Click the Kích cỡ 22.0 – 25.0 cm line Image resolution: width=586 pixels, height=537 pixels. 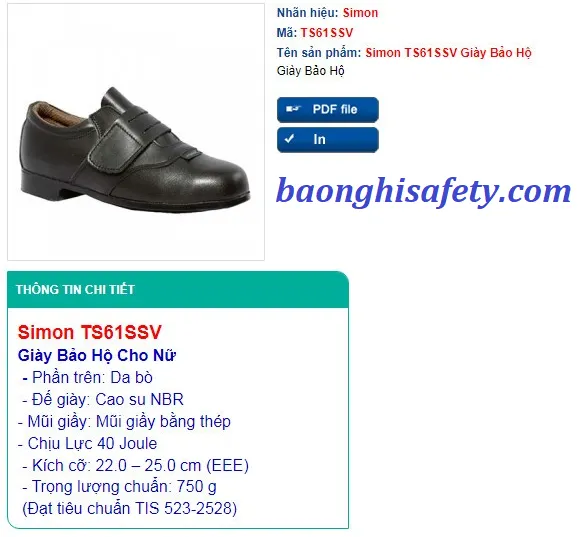(135, 466)
